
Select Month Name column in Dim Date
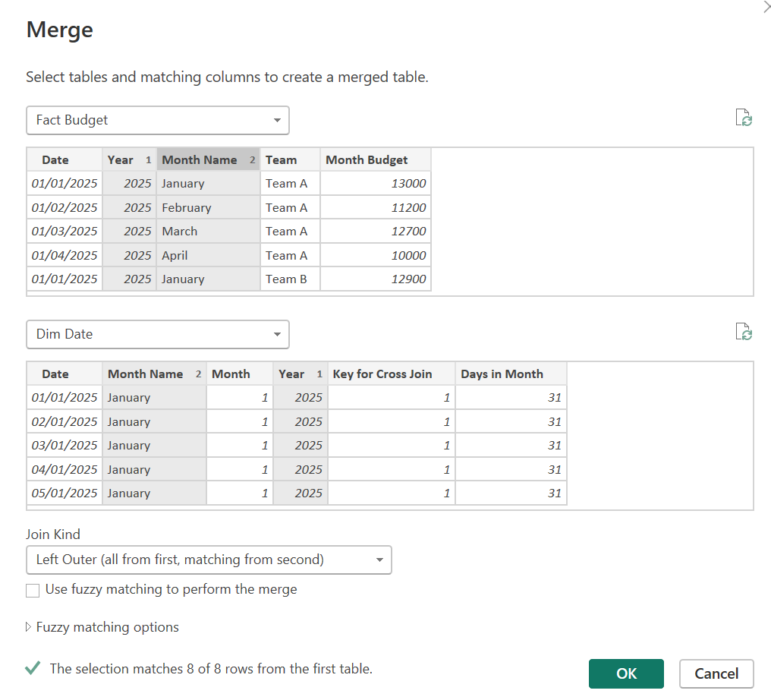[154, 374]
